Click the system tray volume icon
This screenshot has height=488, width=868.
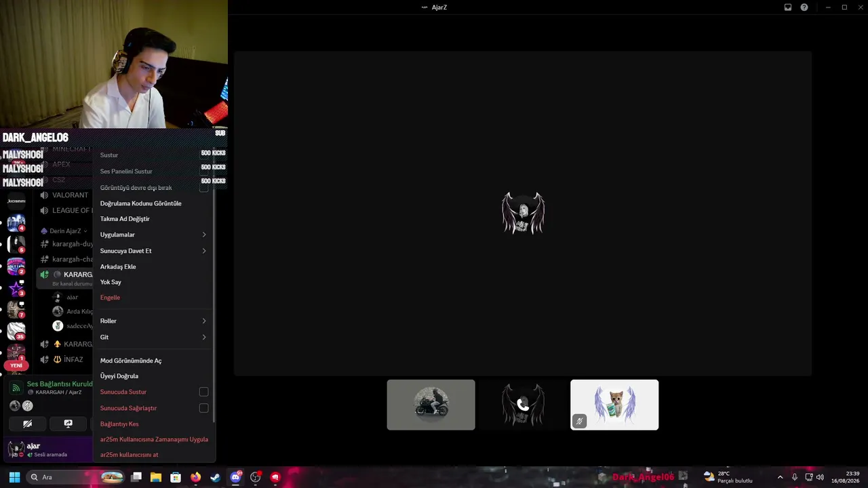click(821, 477)
